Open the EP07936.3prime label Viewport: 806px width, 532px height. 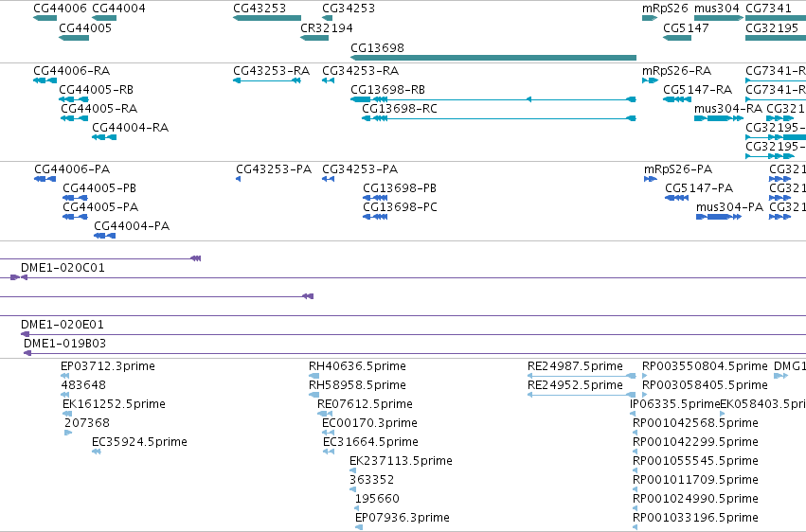(x=403, y=518)
